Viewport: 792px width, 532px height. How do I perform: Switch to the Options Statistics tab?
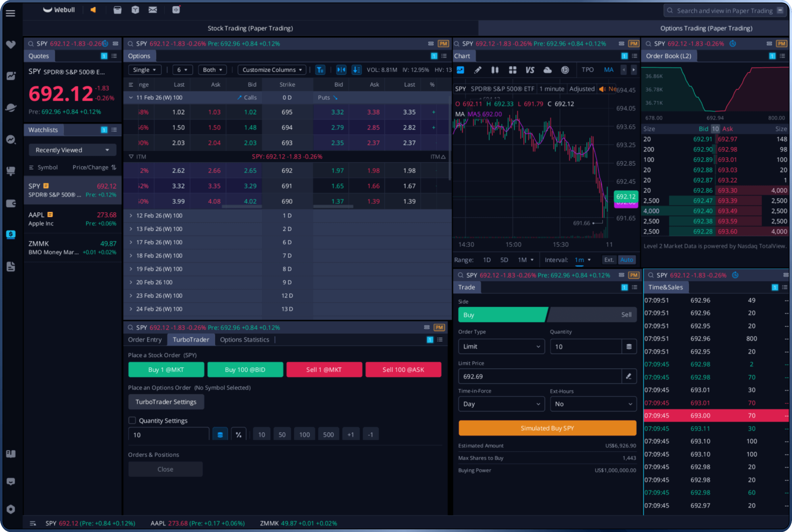244,340
